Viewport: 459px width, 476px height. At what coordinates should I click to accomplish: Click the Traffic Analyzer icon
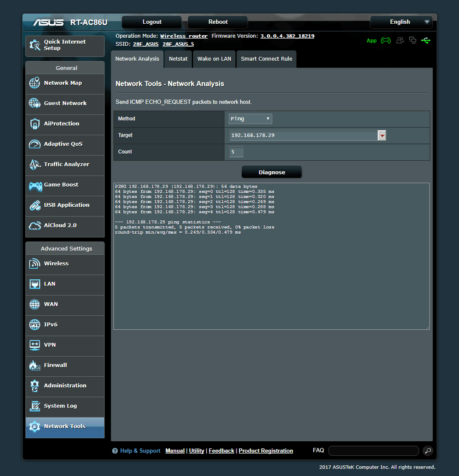tap(35, 164)
